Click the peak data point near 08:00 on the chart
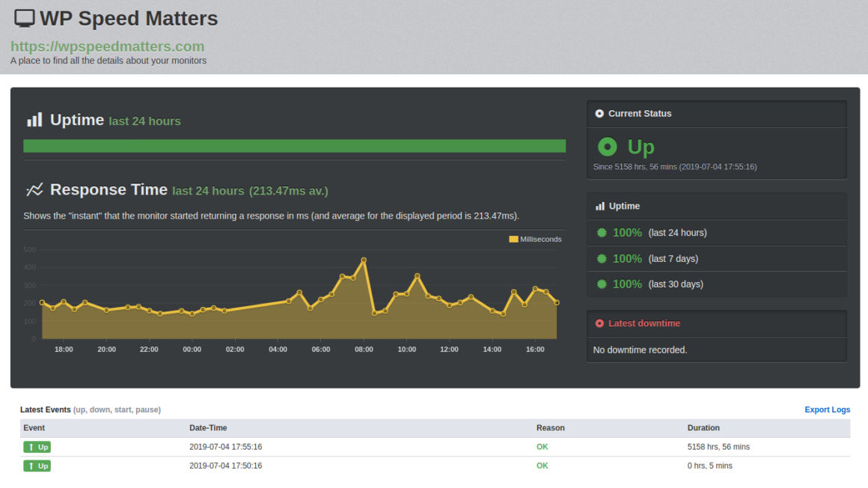868x488 pixels. 364,260
